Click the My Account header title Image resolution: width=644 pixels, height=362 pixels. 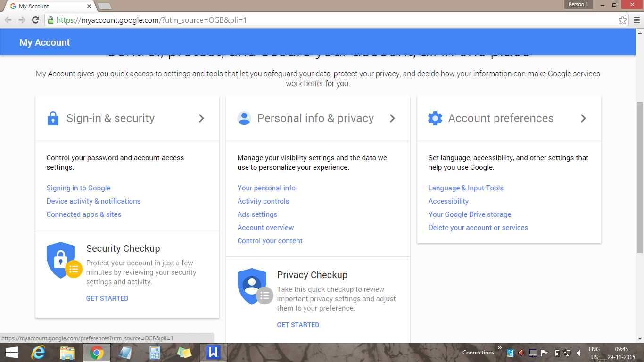tap(45, 42)
